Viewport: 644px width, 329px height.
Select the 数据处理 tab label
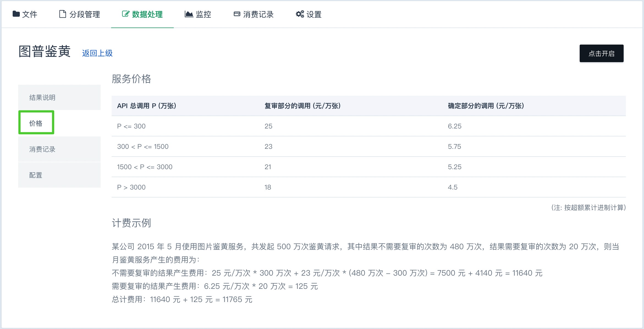[x=147, y=14]
